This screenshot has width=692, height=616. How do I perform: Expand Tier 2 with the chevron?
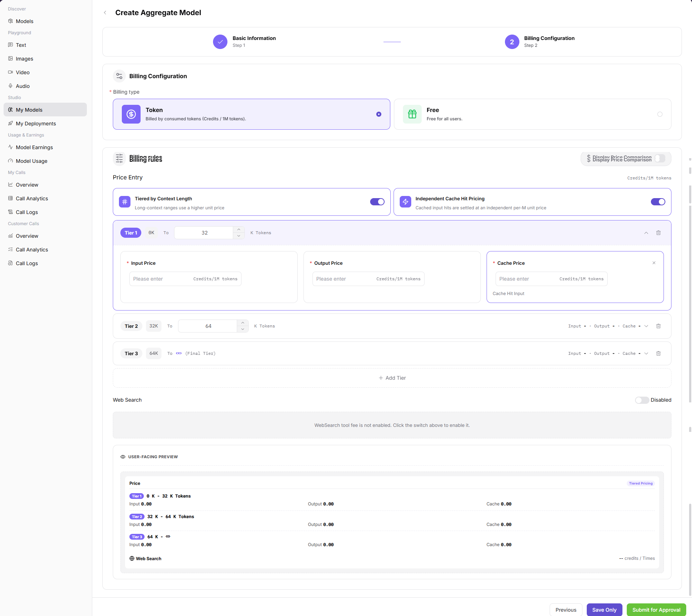[x=646, y=326]
